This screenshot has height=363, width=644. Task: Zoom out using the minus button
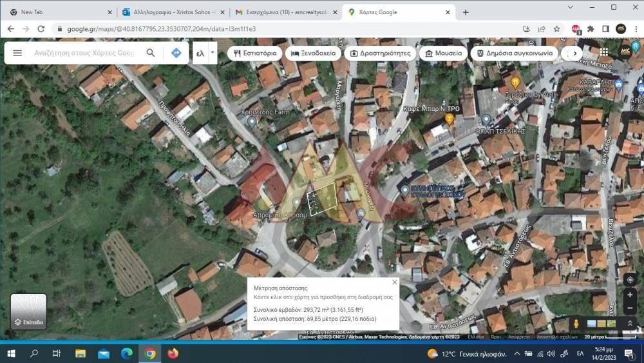630,308
